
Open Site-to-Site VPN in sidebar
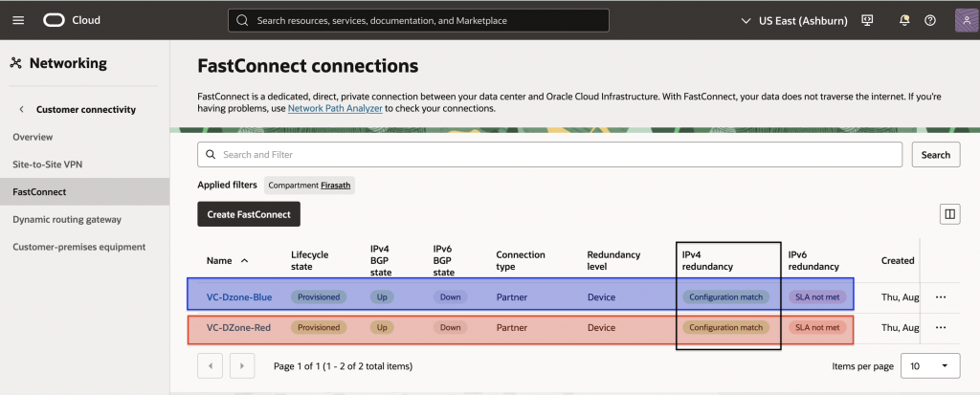pyautogui.click(x=48, y=165)
